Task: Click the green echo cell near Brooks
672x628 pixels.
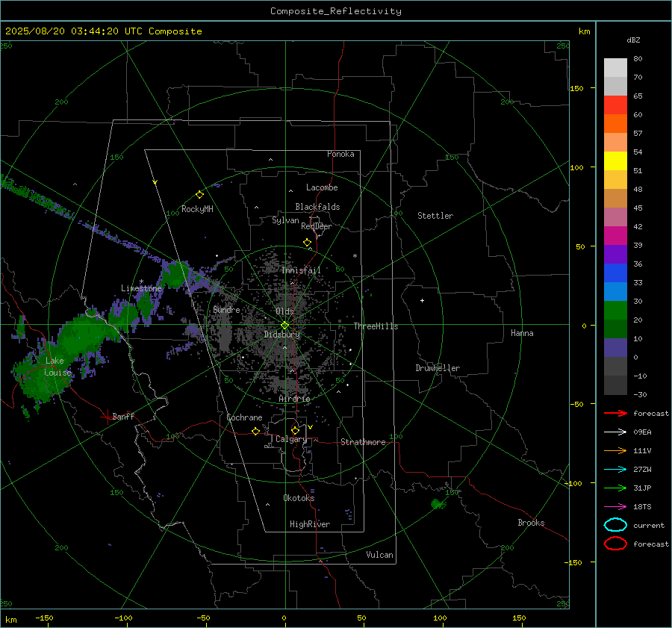Action: [x=437, y=504]
